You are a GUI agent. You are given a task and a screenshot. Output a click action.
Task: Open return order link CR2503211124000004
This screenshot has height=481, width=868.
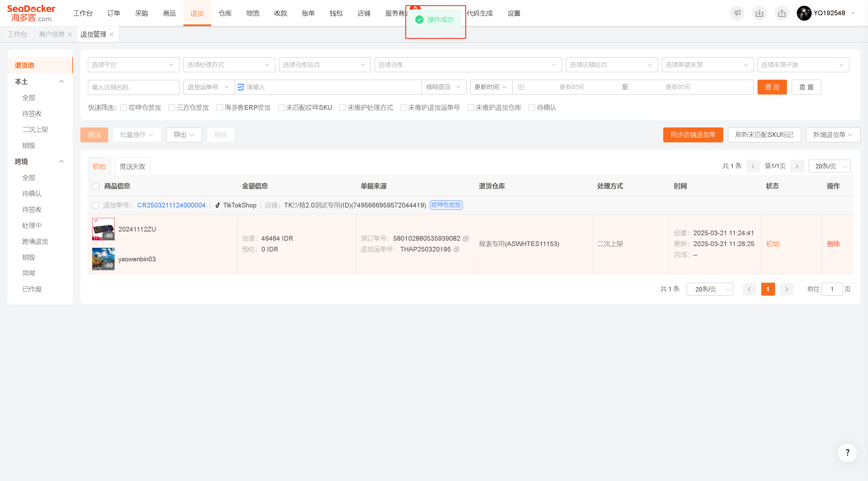click(x=171, y=205)
